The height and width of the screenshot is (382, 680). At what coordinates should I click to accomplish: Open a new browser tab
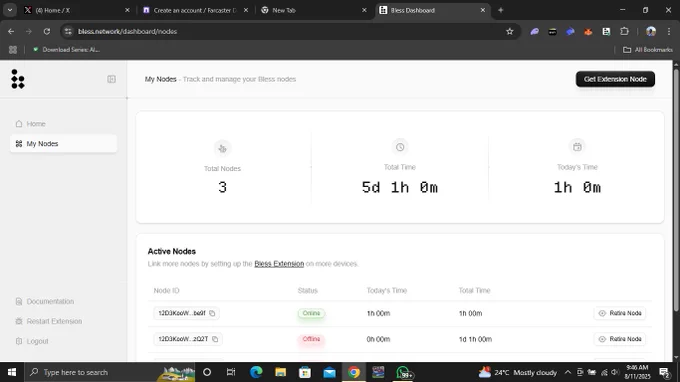(x=500, y=10)
